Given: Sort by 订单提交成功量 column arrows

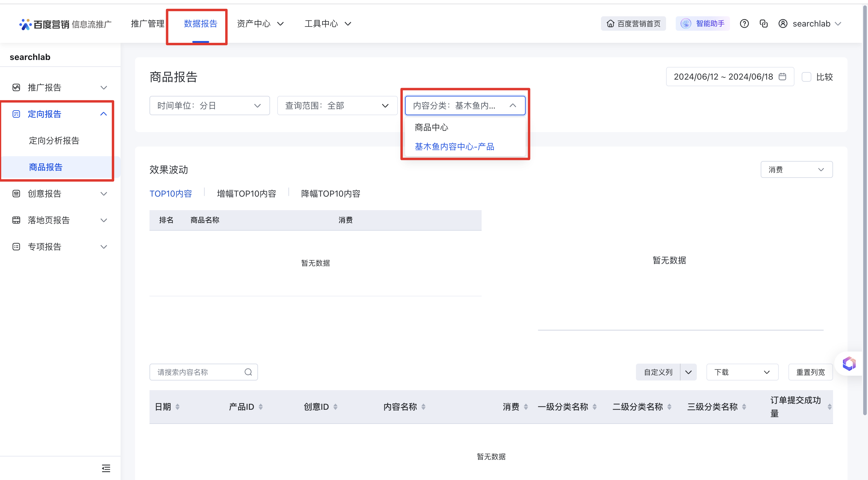Looking at the screenshot, I should coord(830,407).
